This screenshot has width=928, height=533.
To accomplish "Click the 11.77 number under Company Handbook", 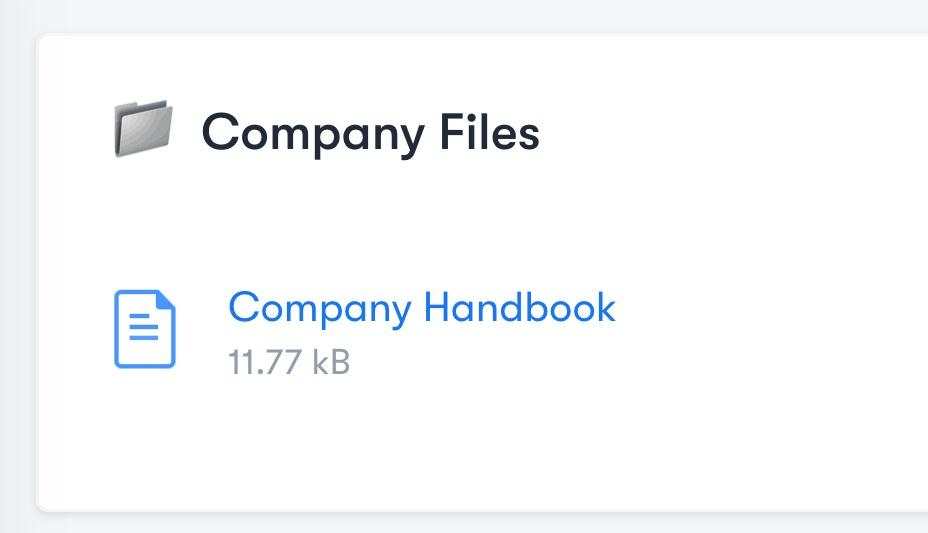I will [x=265, y=362].
